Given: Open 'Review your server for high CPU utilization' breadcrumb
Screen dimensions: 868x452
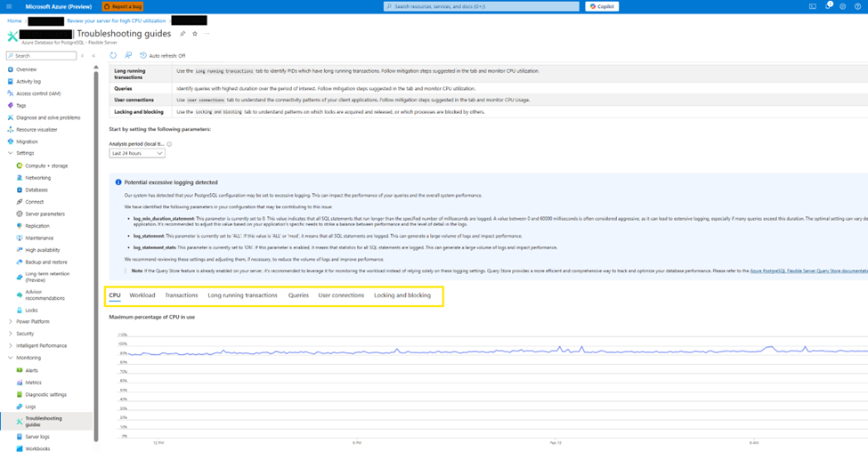Looking at the screenshot, I should (117, 20).
